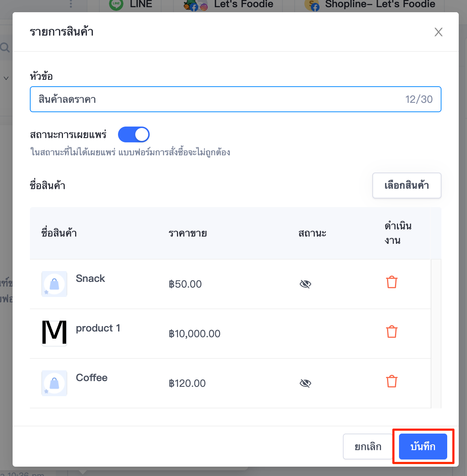Delete product 1 with trash icon
Image resolution: width=467 pixels, height=476 pixels.
tap(391, 332)
